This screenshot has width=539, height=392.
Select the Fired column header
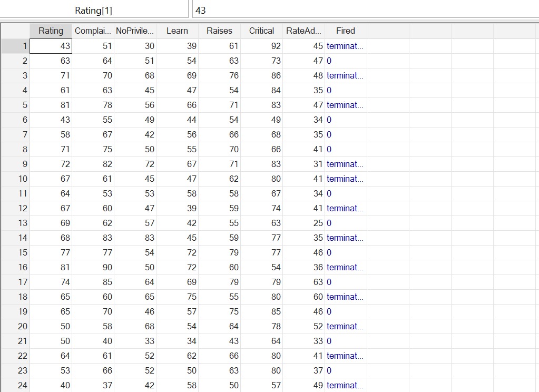tap(345, 31)
